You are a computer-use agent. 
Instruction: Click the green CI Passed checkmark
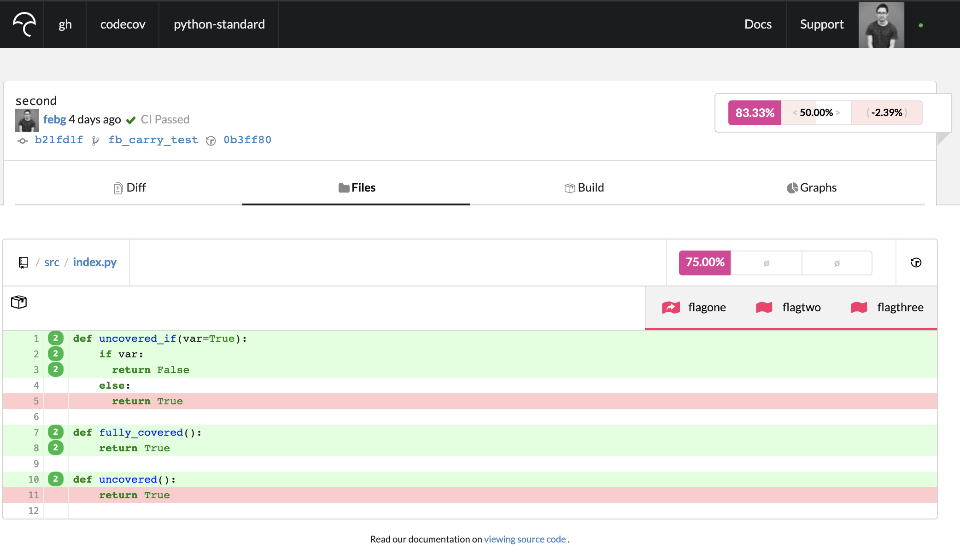pos(131,119)
